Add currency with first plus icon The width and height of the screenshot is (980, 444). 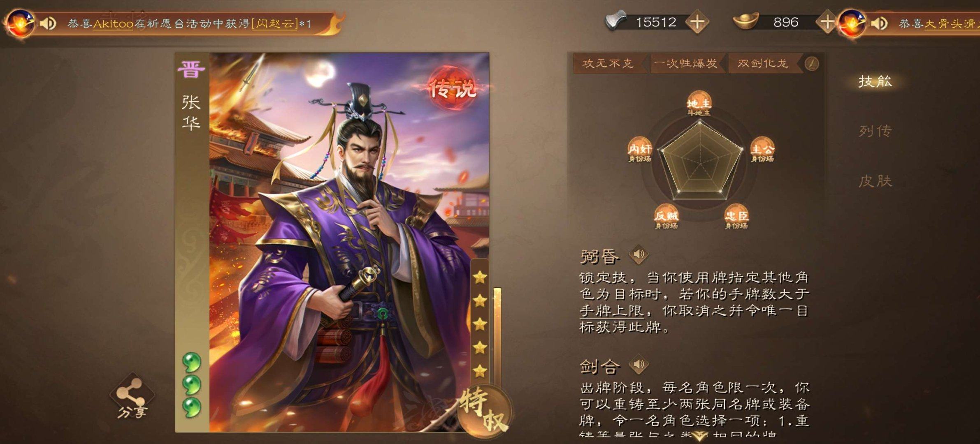pyautogui.click(x=697, y=22)
